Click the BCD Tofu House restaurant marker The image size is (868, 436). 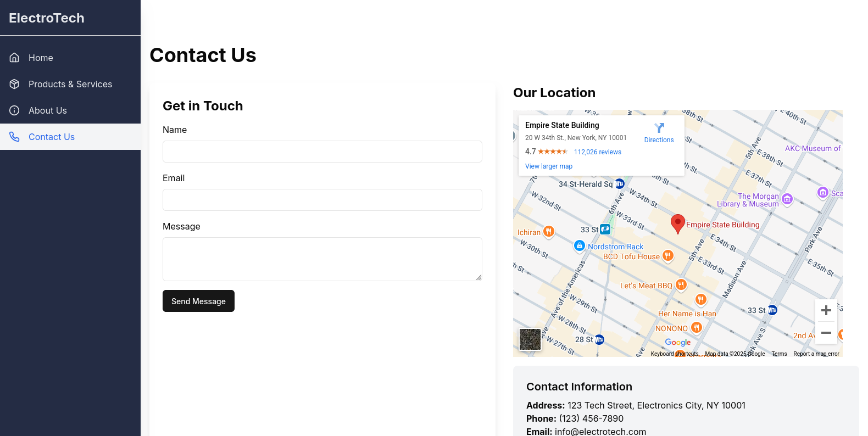tap(668, 255)
